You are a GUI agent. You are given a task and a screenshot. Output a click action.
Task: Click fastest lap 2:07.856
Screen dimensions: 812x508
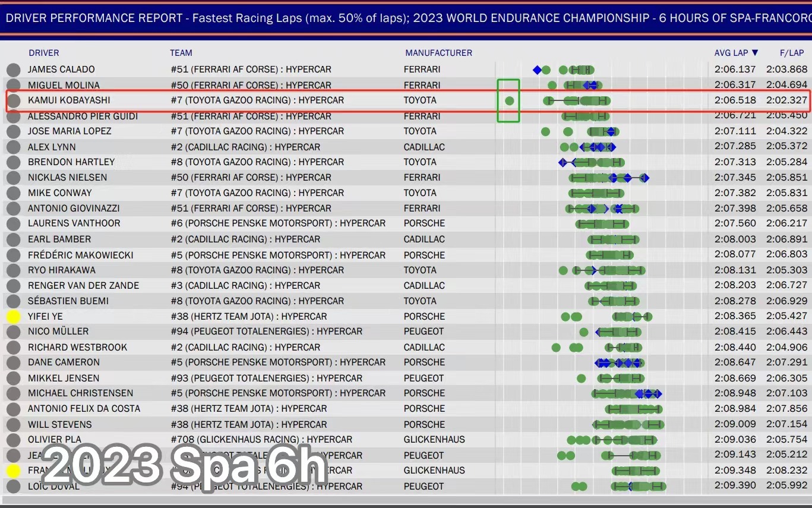pyautogui.click(x=786, y=409)
